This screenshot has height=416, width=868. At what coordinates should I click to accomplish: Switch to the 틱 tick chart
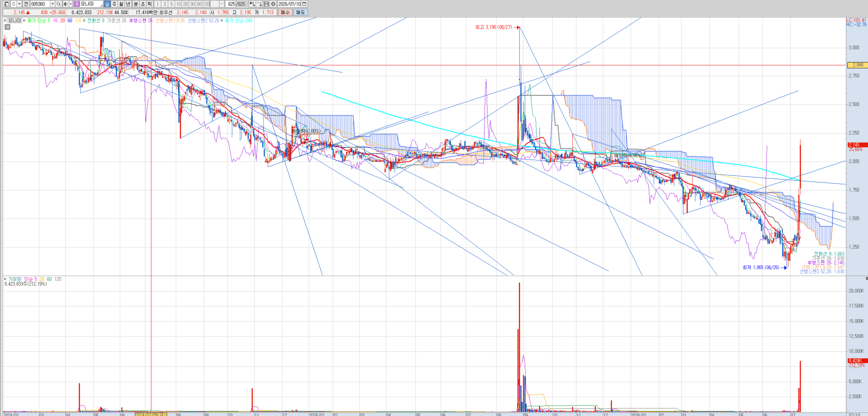tap(150, 4)
